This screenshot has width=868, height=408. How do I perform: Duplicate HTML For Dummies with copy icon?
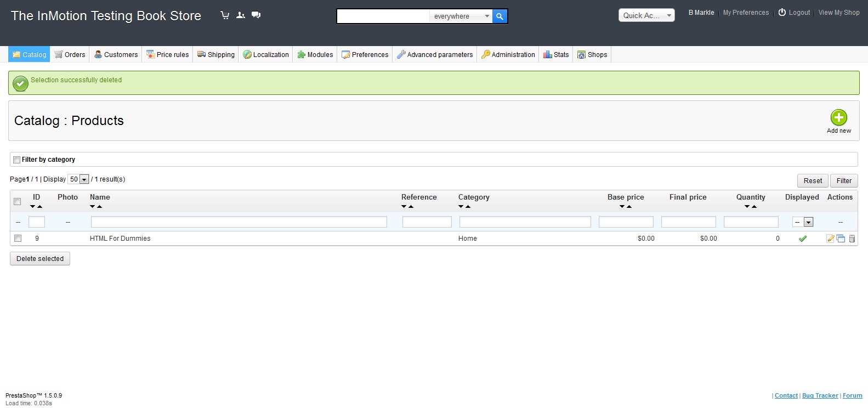[841, 239]
